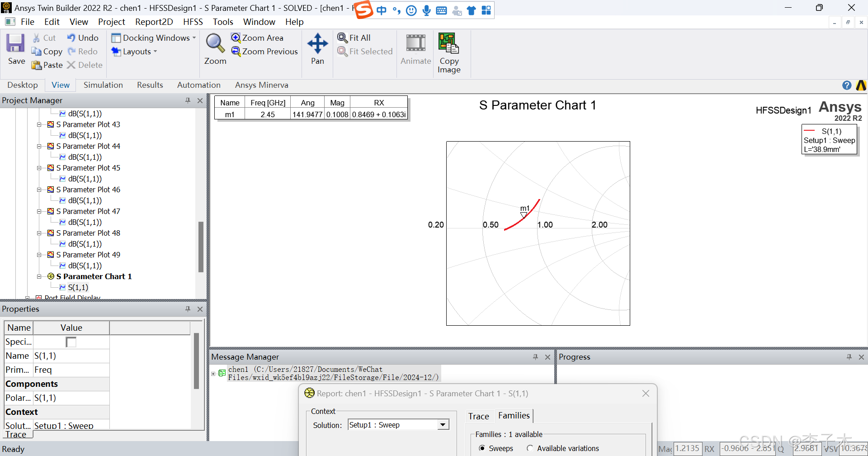Image resolution: width=868 pixels, height=456 pixels.
Task: Click the keyboard icon in IME toolbar
Action: click(441, 10)
